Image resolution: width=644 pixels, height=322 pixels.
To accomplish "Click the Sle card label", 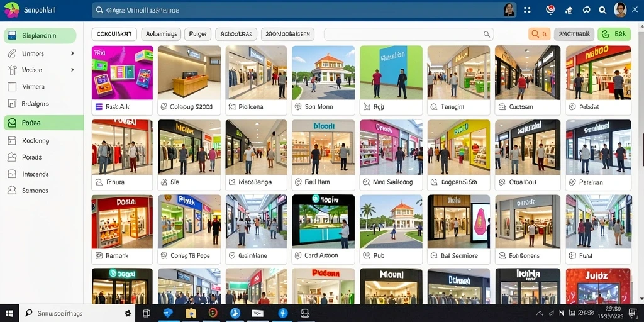I will click(x=175, y=182).
